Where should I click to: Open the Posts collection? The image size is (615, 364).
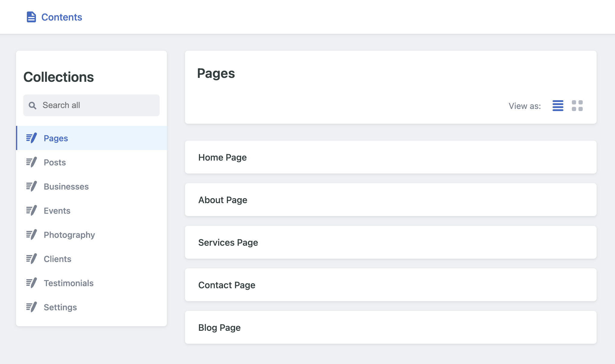[91, 162]
